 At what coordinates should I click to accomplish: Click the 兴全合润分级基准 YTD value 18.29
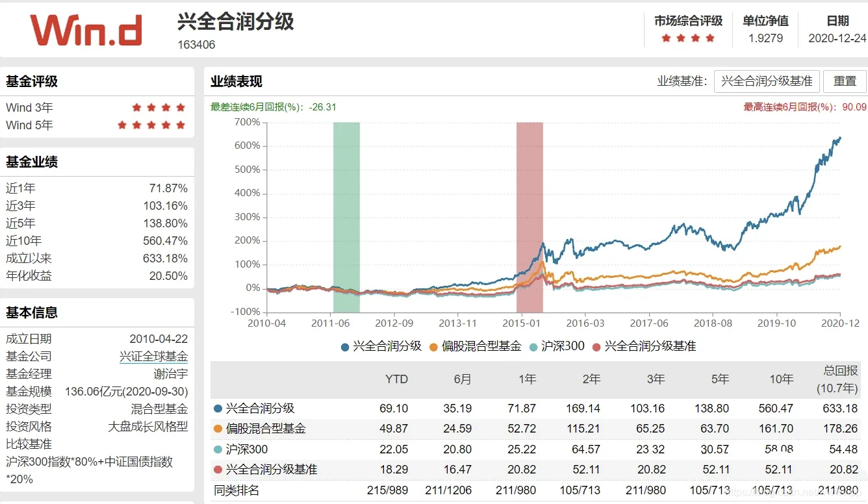click(394, 470)
